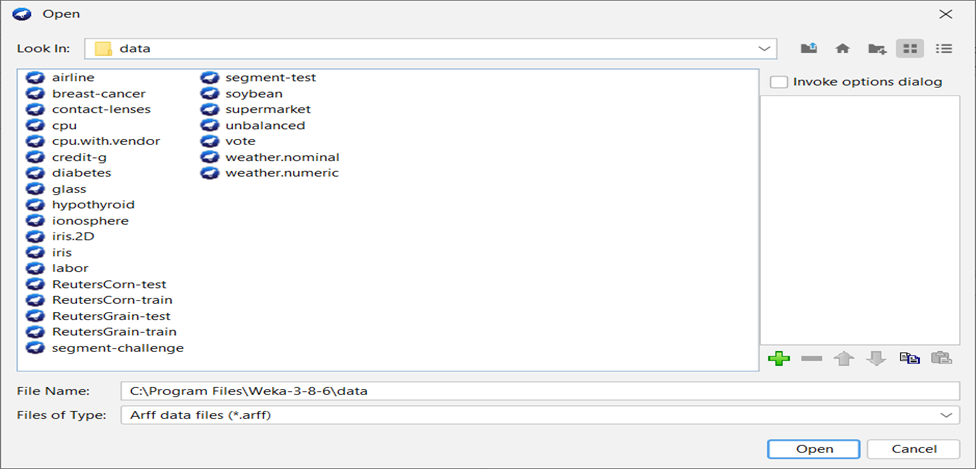Jump to the Home folder
The width and height of the screenshot is (976, 469).
842,49
